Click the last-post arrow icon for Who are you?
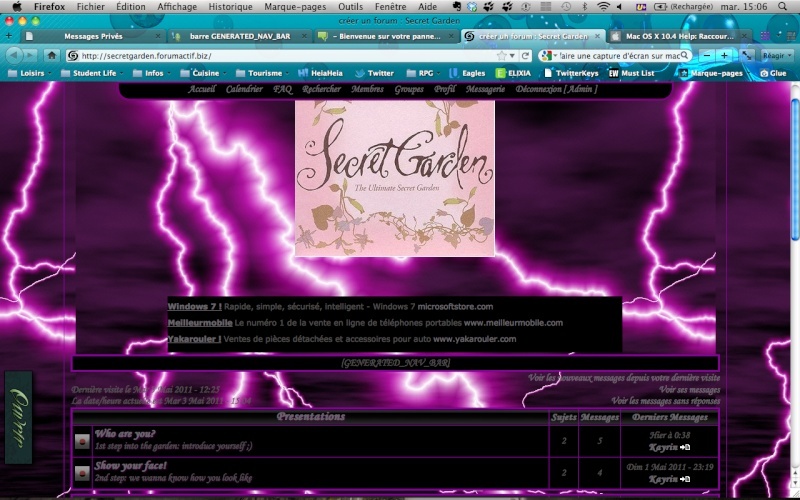 point(685,447)
